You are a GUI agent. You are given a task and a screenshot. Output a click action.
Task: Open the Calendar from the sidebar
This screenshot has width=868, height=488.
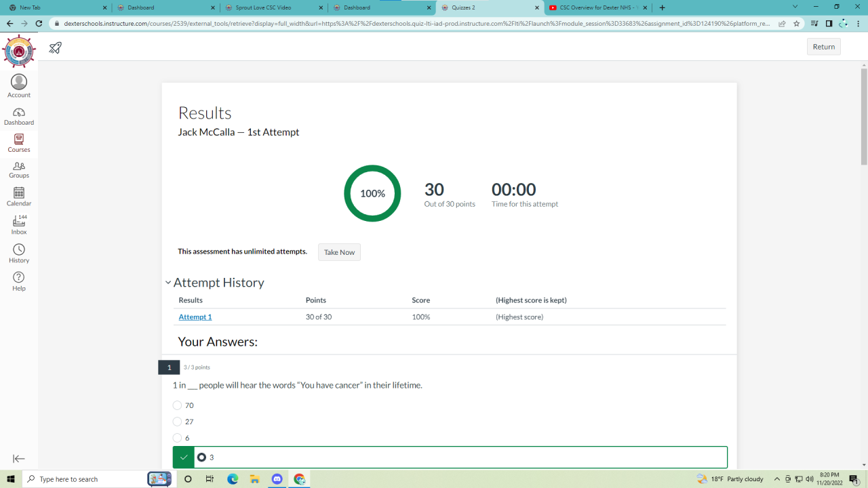pyautogui.click(x=19, y=197)
